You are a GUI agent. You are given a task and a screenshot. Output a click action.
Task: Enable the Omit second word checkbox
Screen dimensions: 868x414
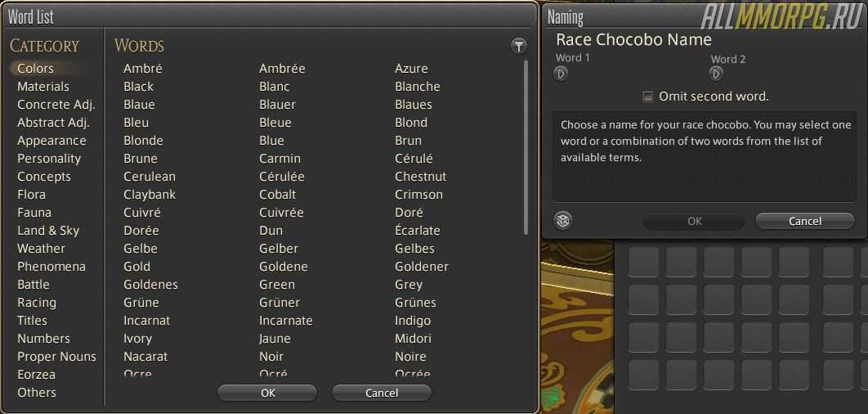click(648, 97)
